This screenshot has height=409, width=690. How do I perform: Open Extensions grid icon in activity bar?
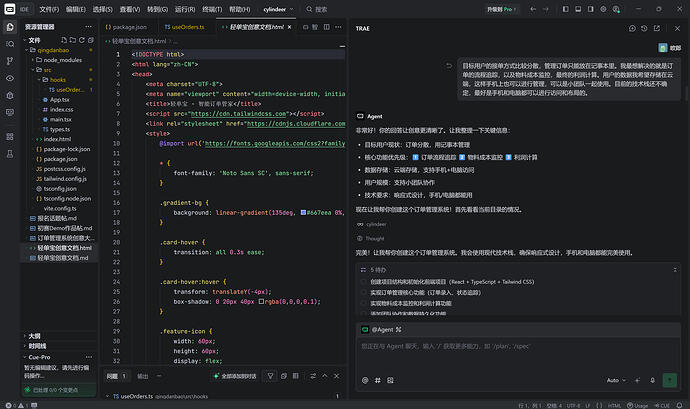(10, 137)
